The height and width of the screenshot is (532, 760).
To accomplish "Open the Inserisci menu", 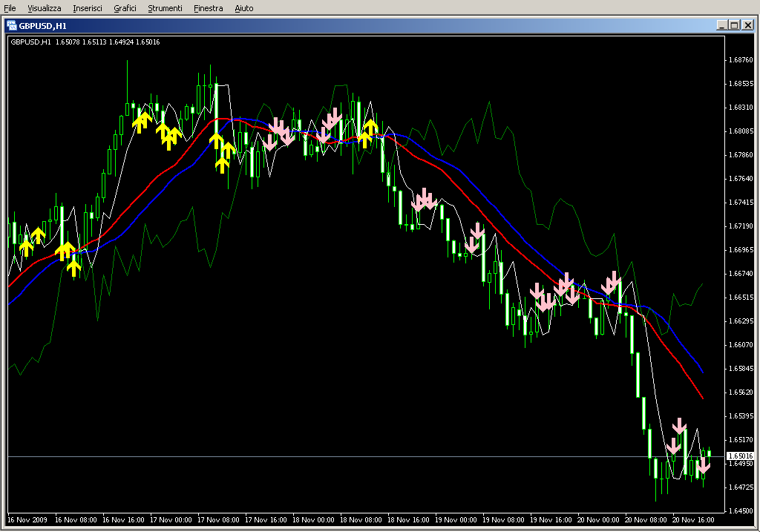I will tap(88, 8).
